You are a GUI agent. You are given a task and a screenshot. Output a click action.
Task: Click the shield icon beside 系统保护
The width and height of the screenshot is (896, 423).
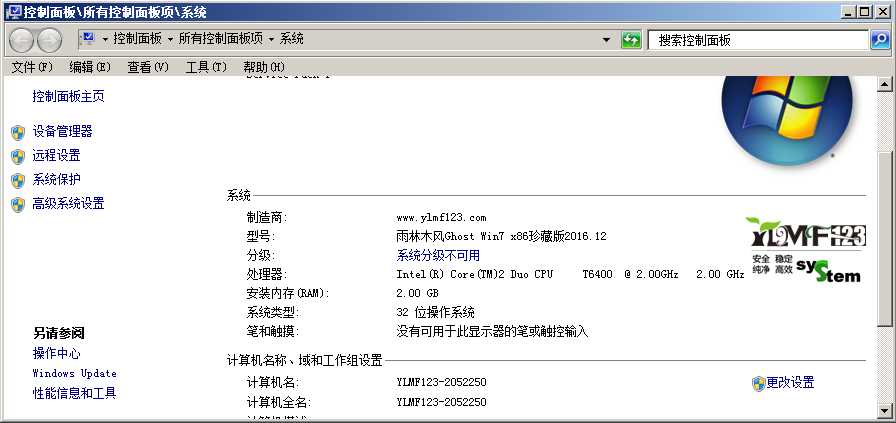[x=18, y=181]
